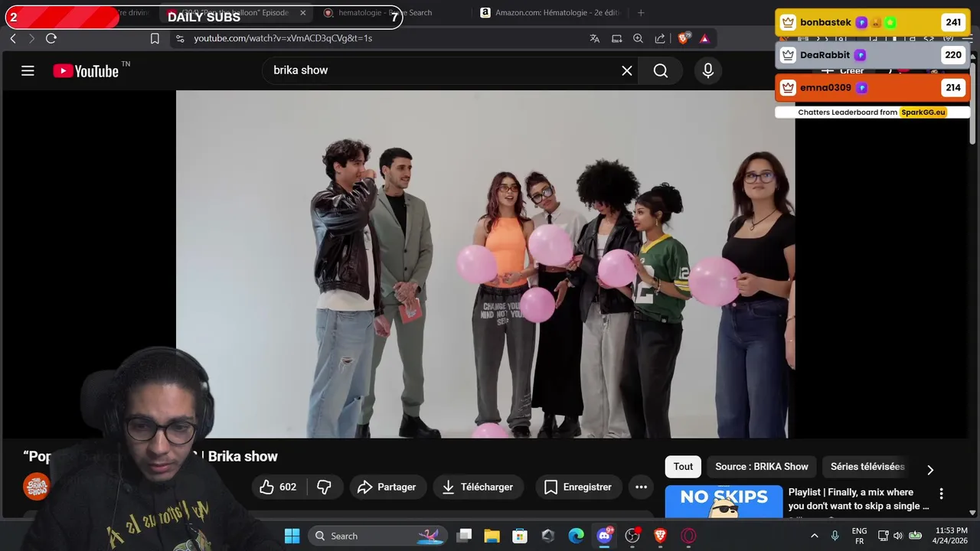The image size is (980, 551).
Task: Click the youtube.com address bar URL
Action: tap(283, 38)
